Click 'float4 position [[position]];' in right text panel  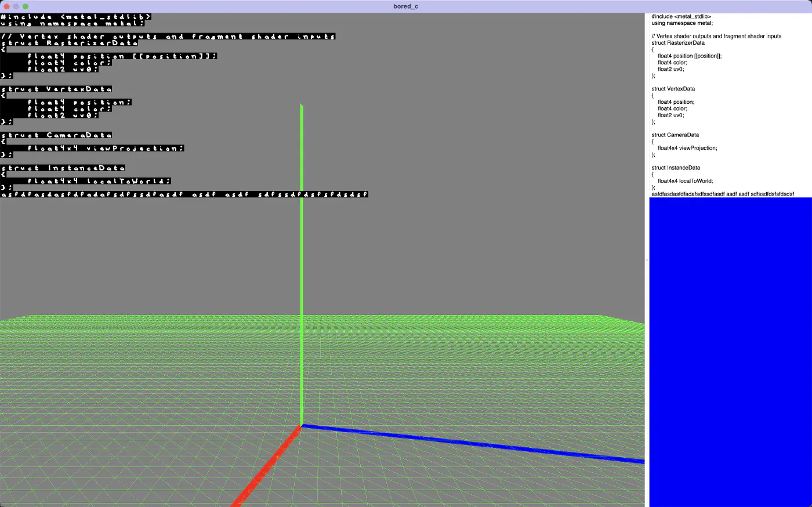click(689, 56)
